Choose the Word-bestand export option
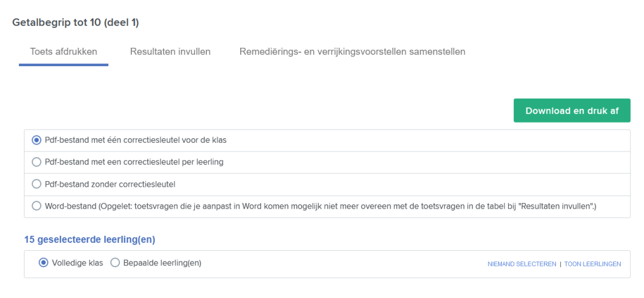Screen dimensions: 644x298 (x=36, y=206)
